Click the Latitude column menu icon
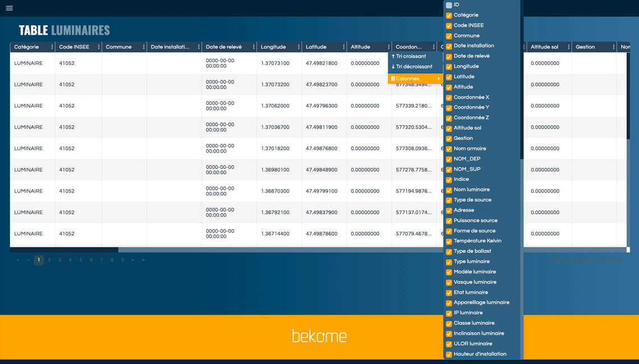Image resolution: width=639 pixels, height=364 pixels. 344,47
